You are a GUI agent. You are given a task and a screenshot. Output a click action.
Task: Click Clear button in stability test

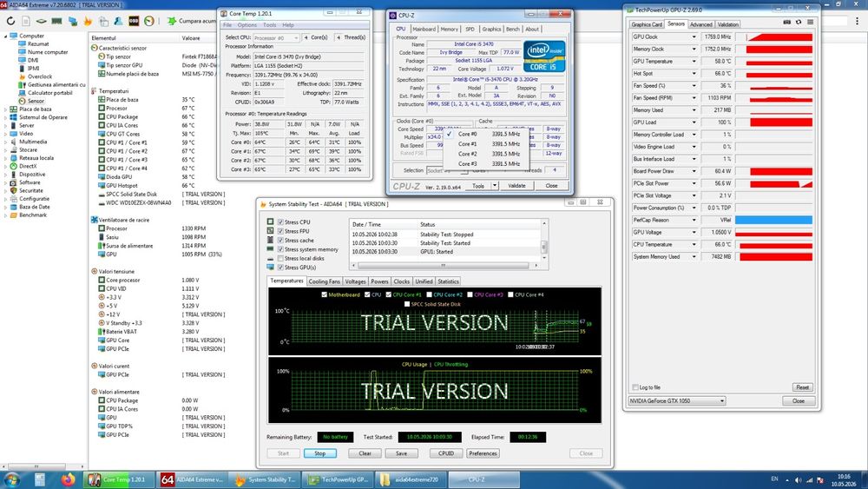pos(365,453)
